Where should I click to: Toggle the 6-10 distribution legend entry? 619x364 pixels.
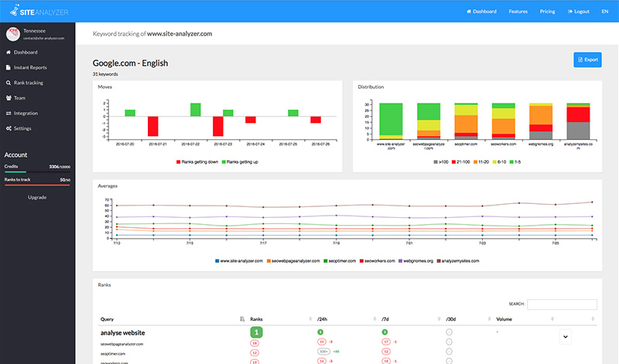click(x=499, y=162)
